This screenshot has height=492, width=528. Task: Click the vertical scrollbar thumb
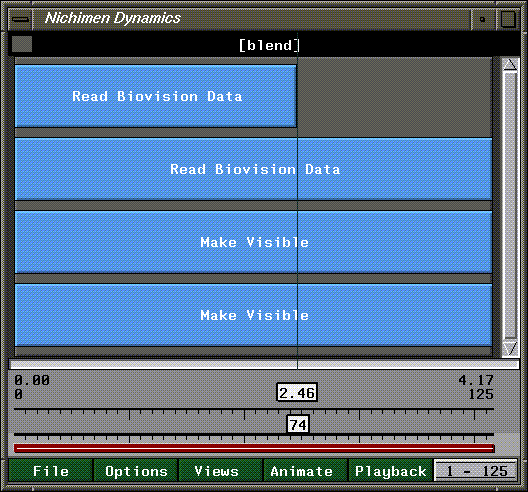(510, 205)
